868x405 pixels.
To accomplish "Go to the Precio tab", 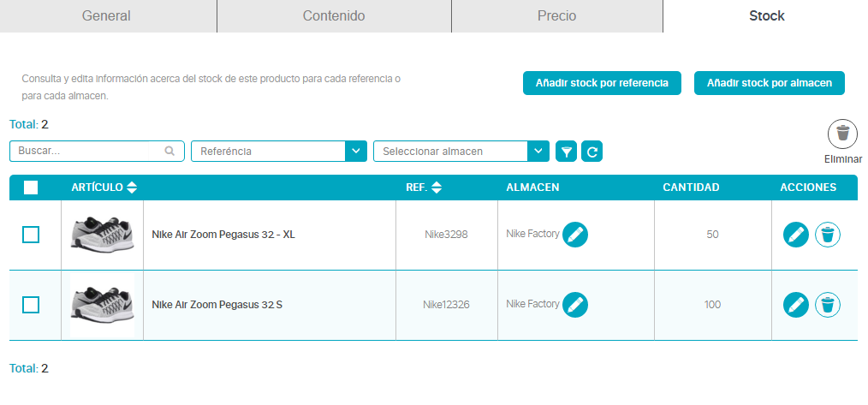I will tap(557, 16).
